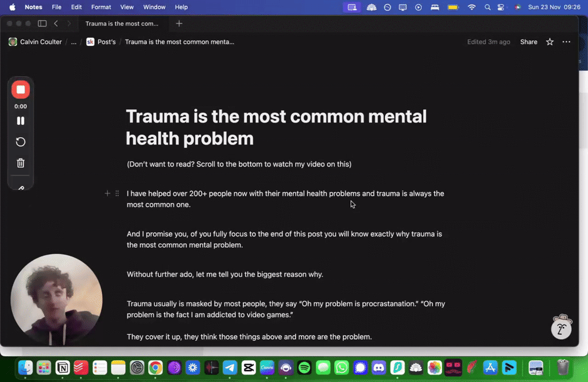The image size is (588, 382).
Task: Restart the recording with the circular arrow
Action: coord(21,142)
